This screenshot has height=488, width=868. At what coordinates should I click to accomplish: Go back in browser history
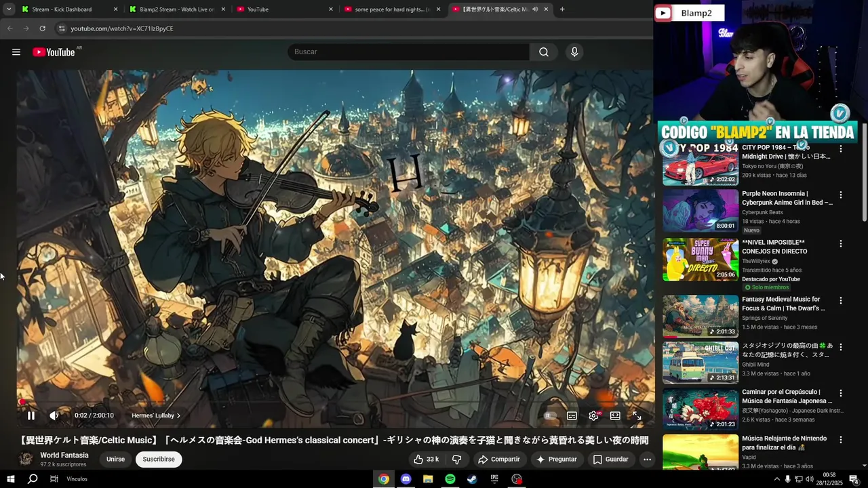(x=9, y=28)
